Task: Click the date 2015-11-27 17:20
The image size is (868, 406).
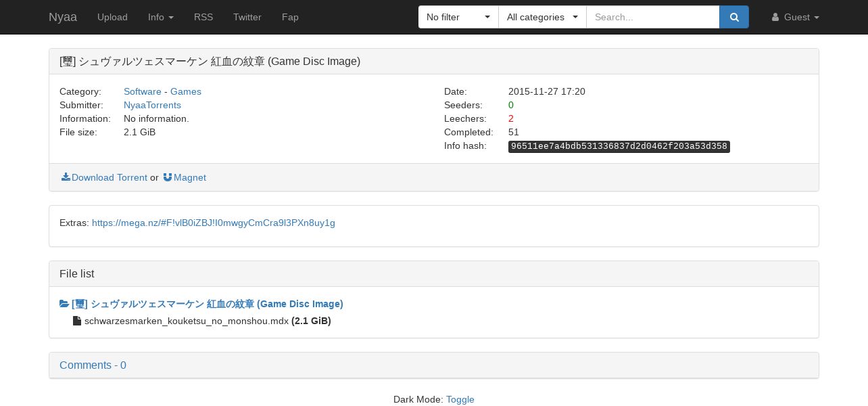Action: tap(547, 91)
